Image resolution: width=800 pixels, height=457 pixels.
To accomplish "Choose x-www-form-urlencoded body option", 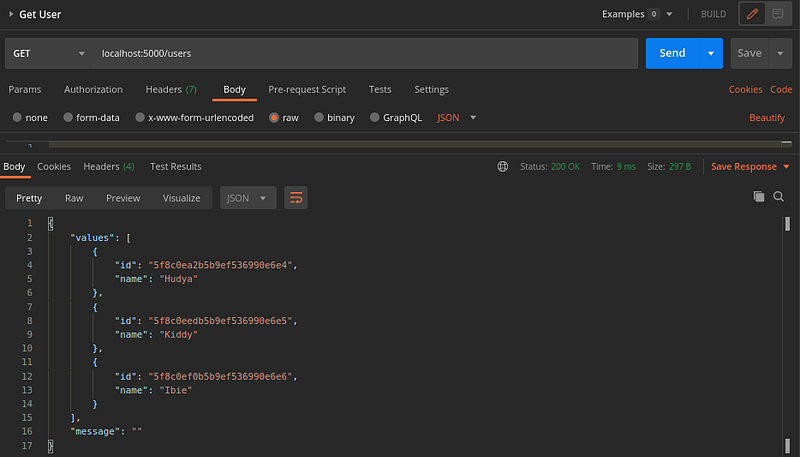I will point(140,117).
